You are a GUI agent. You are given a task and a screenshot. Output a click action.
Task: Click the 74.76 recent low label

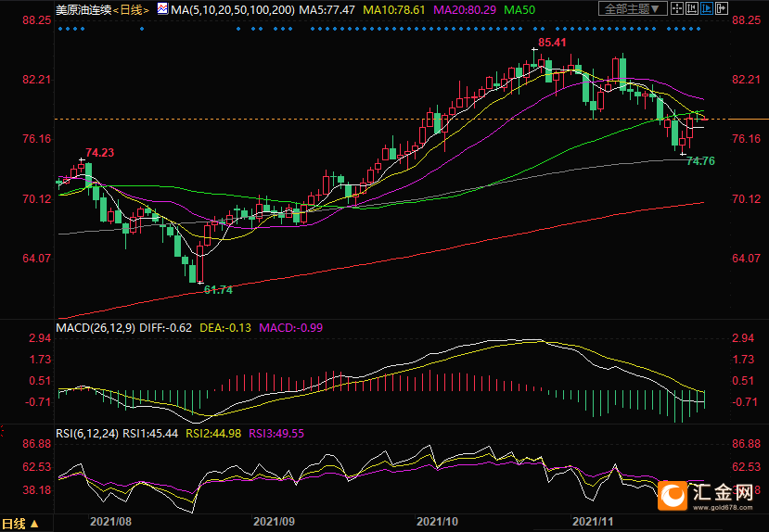click(701, 161)
